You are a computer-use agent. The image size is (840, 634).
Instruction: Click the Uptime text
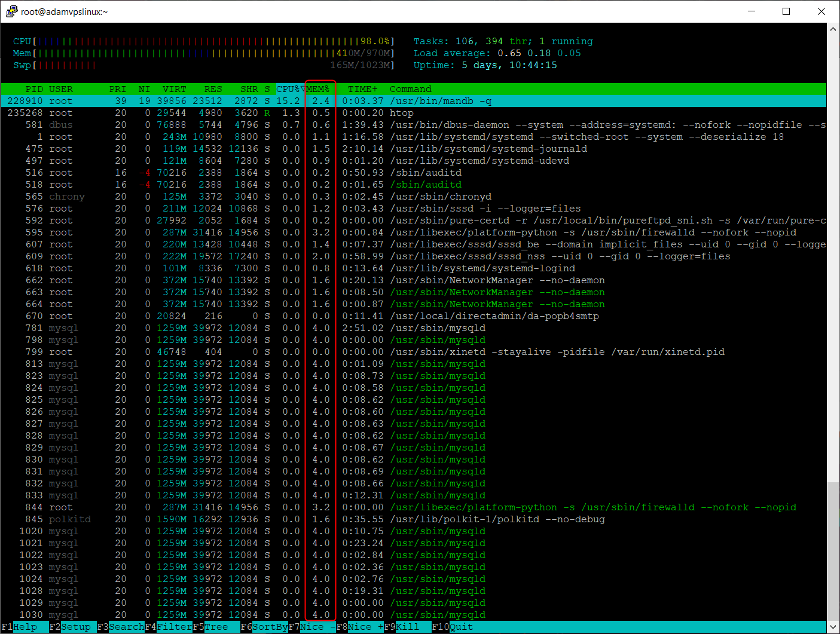click(485, 65)
